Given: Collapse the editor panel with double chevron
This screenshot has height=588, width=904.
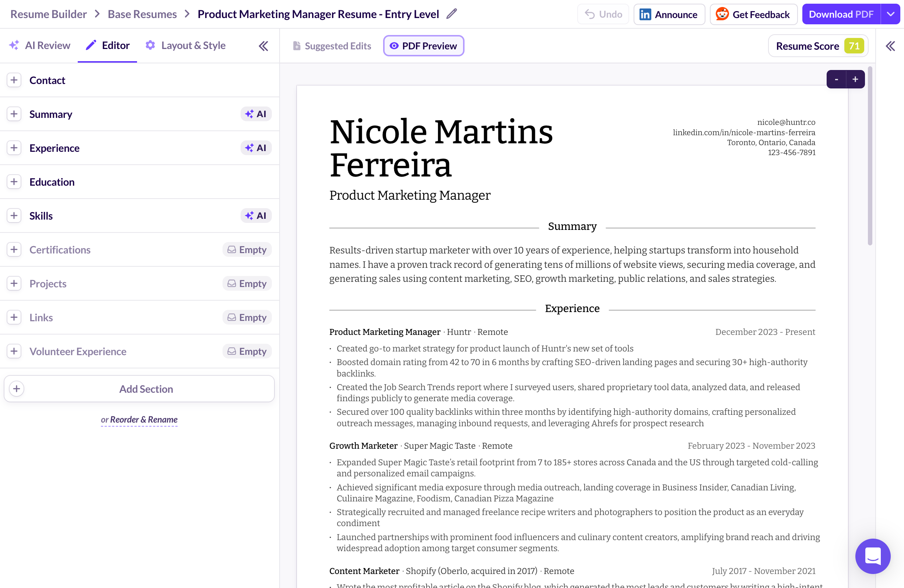Looking at the screenshot, I should pyautogui.click(x=263, y=46).
